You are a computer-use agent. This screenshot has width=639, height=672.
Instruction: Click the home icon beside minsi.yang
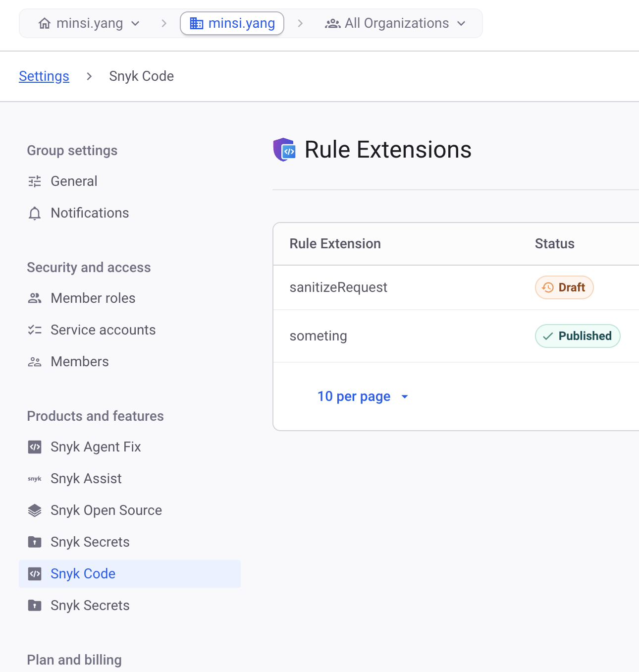(x=45, y=23)
